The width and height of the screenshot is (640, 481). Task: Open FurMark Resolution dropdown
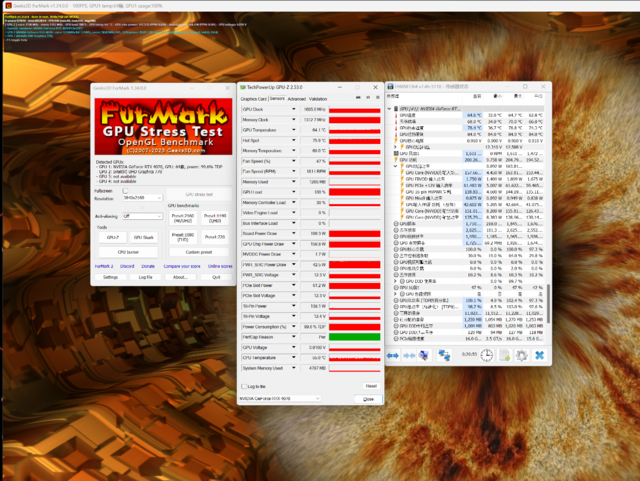pyautogui.click(x=142, y=198)
